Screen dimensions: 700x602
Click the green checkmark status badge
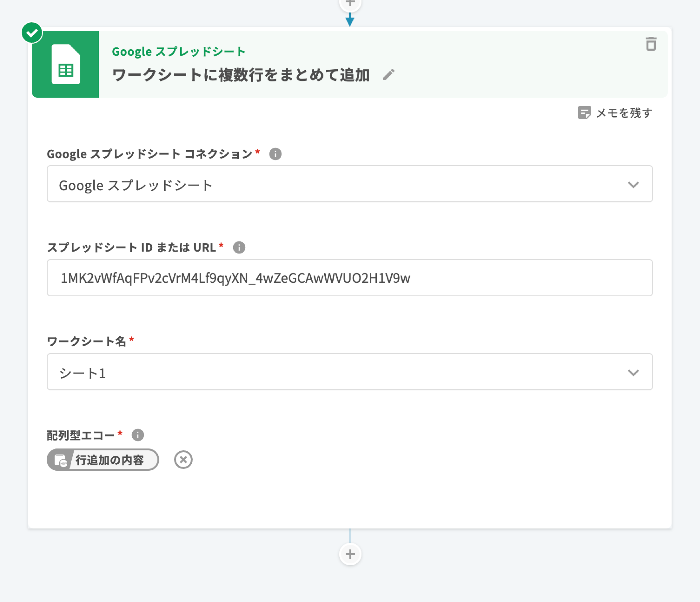pyautogui.click(x=32, y=33)
